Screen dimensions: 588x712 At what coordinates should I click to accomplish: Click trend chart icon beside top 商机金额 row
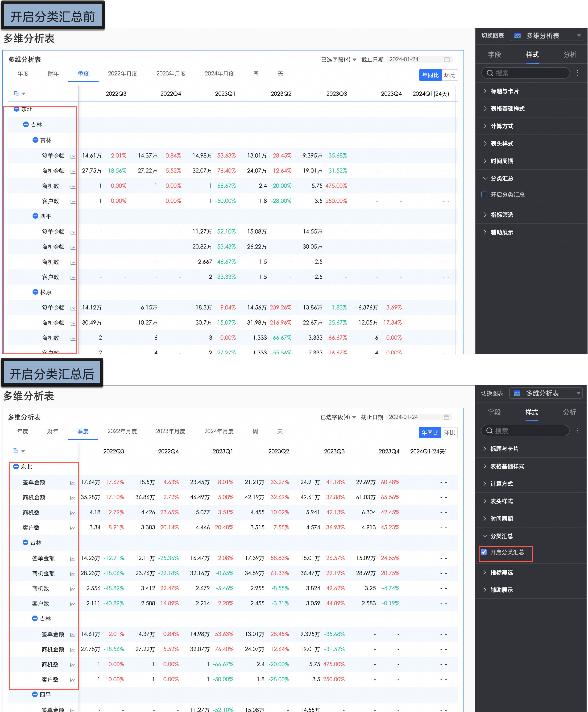click(x=73, y=172)
